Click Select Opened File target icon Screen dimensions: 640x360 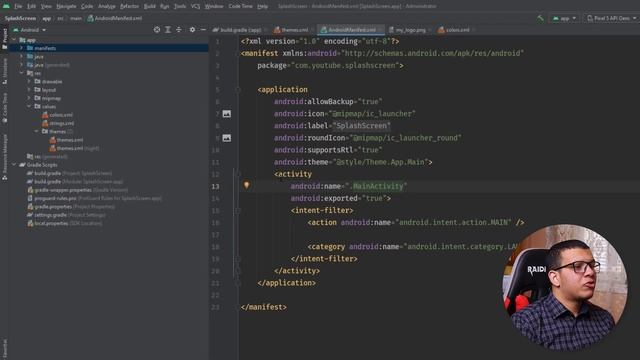tap(157, 30)
